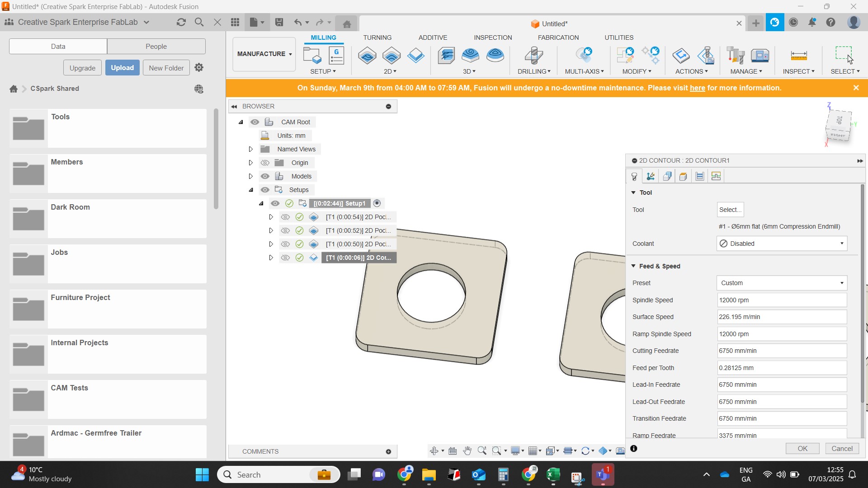
Task: Switch to the TURNING tab
Action: [377, 38]
